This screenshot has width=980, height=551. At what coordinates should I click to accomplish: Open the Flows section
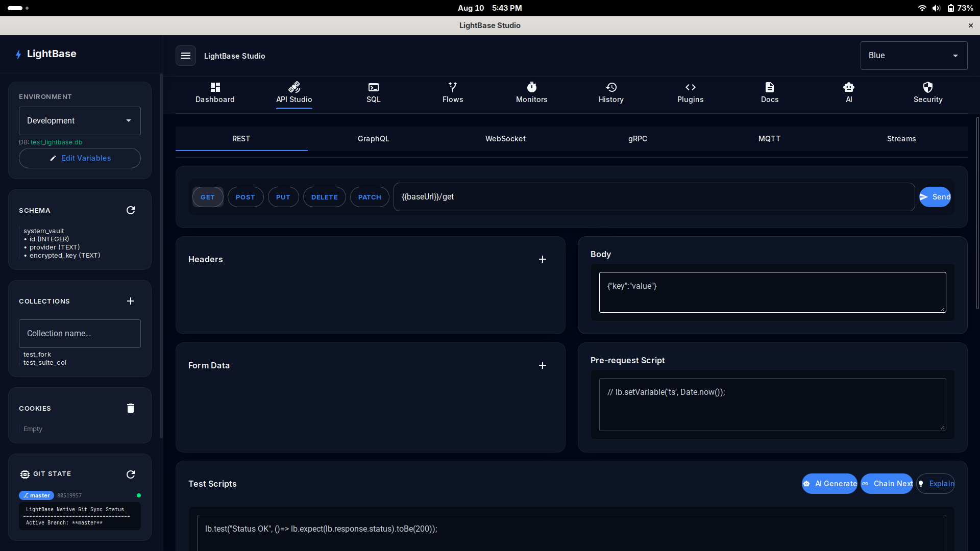click(x=453, y=93)
